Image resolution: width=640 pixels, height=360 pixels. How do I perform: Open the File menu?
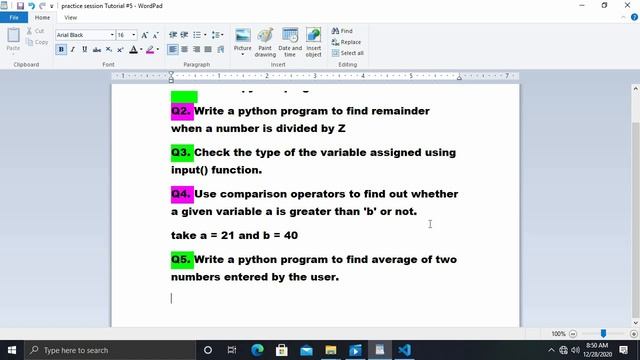14,18
